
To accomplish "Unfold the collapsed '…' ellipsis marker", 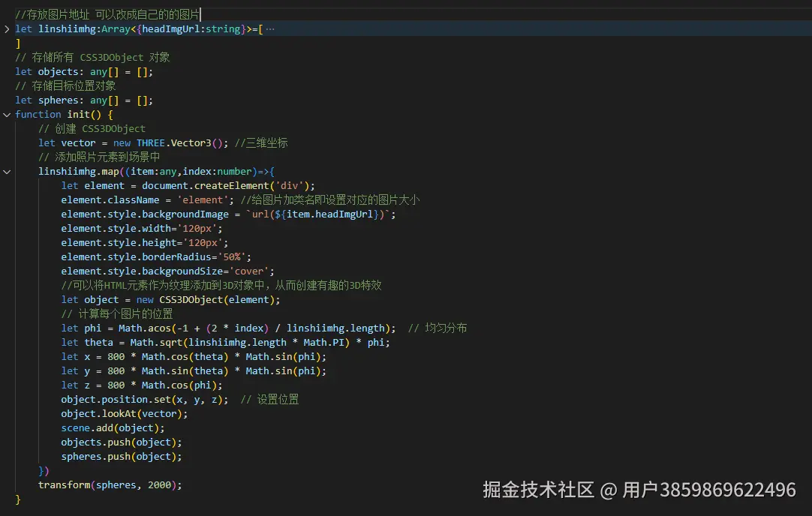I will [x=270, y=29].
